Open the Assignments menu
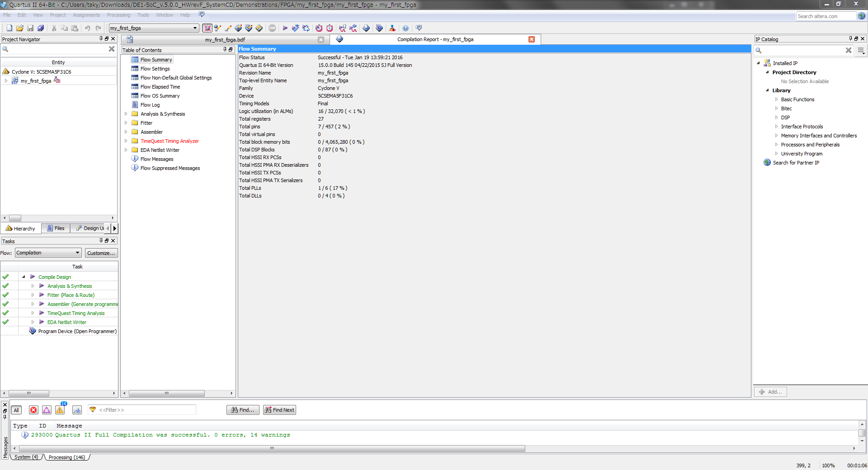Screen dimensions: 868x470 click(x=86, y=15)
